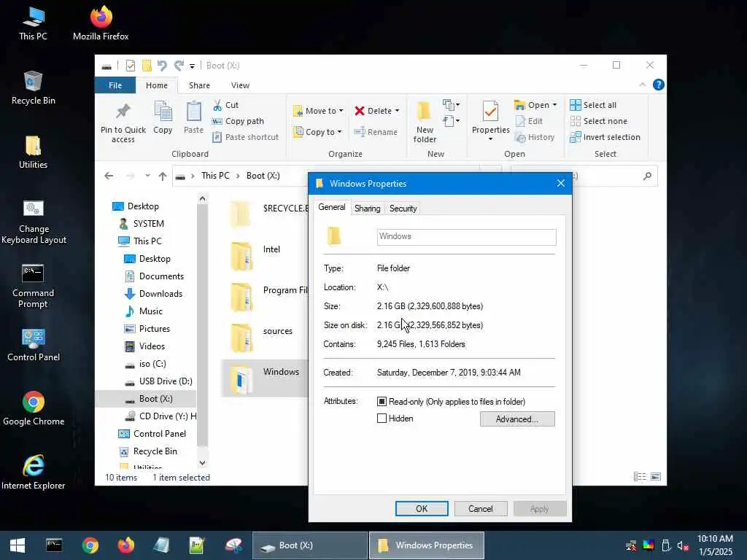747x560 pixels.
Task: Click Select none in ribbon
Action: pos(598,121)
